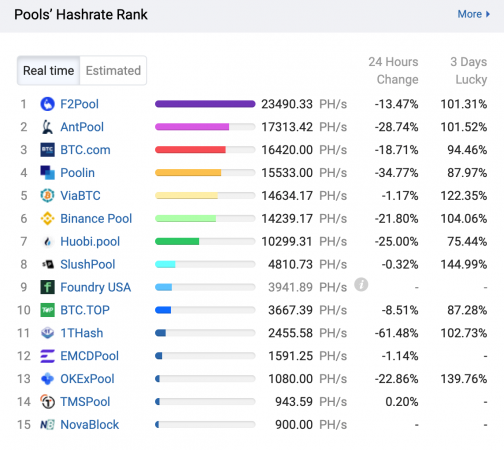Click the info icon beside Foundry USA hashrate
The width and height of the screenshot is (504, 450).
[361, 285]
